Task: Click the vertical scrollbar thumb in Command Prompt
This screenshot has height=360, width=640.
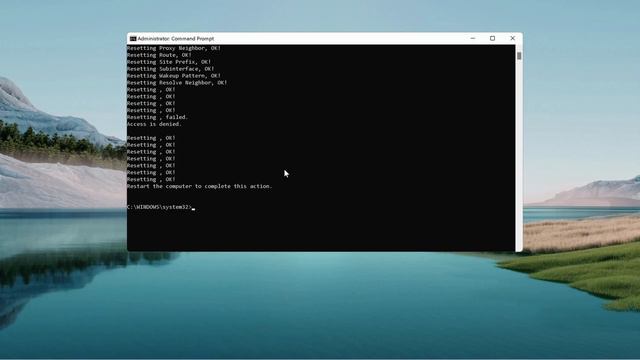Action: click(x=519, y=56)
